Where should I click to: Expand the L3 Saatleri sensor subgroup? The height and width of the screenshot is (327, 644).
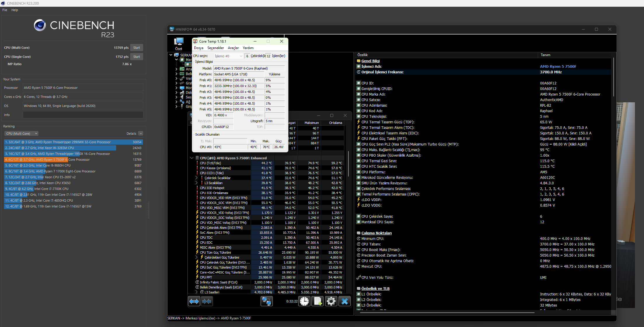pyautogui.click(x=196, y=292)
